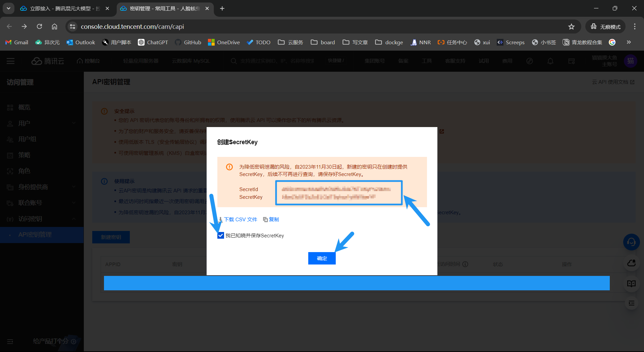Click the 确定 button in dialog
The image size is (644, 352).
[x=322, y=258]
